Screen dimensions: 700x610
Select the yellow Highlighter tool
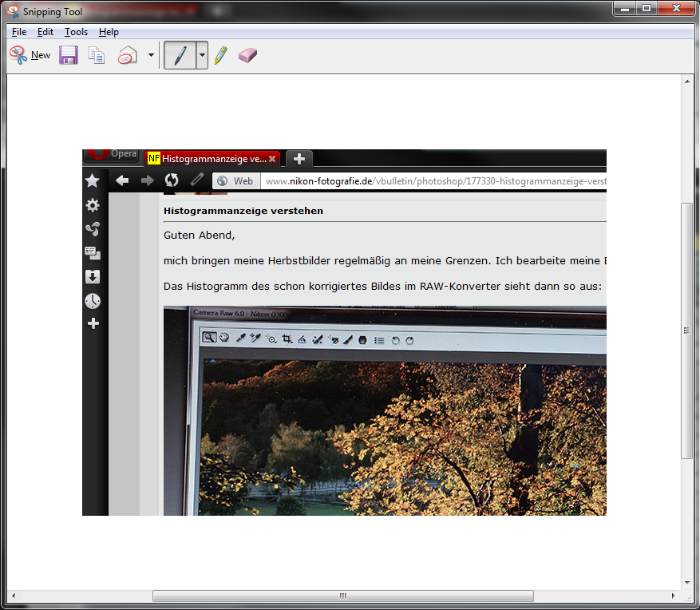[x=221, y=55]
